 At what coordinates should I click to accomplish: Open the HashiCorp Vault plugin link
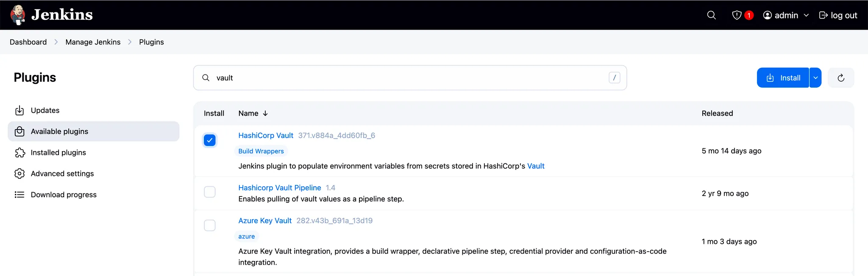point(266,135)
